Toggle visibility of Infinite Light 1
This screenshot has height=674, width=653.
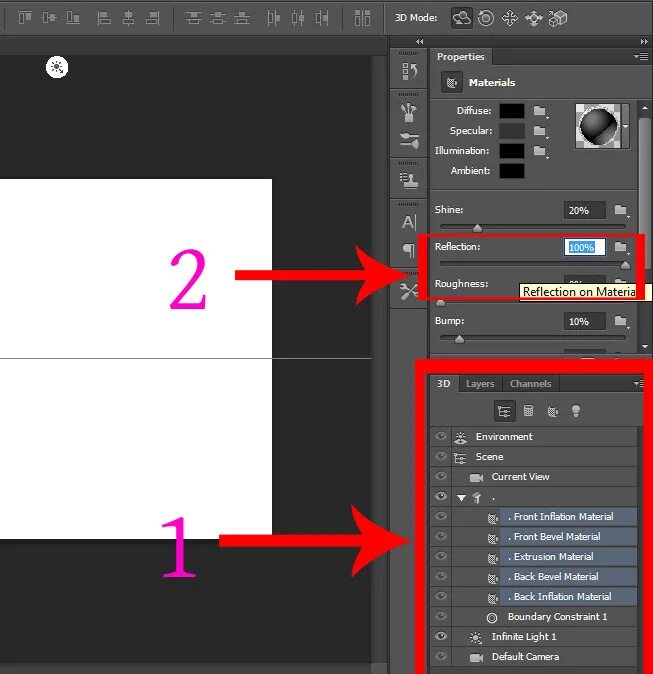[441, 636]
